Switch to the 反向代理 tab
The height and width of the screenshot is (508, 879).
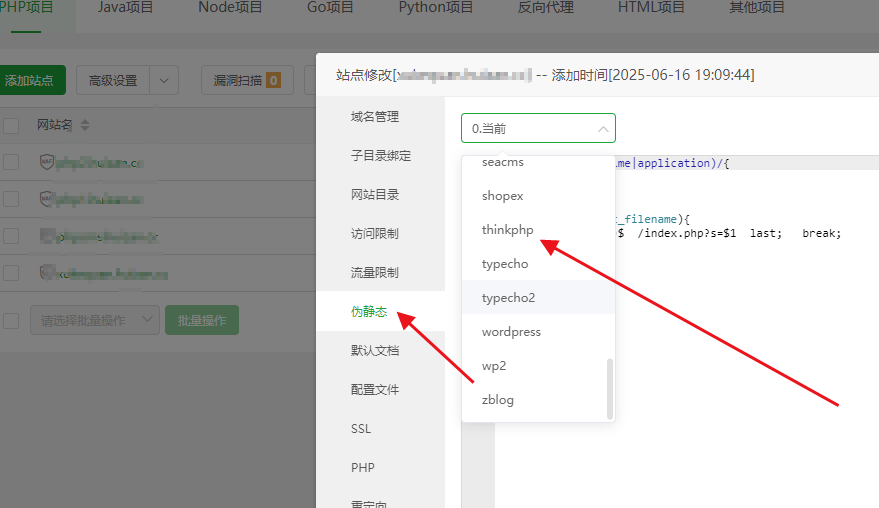pyautogui.click(x=545, y=8)
